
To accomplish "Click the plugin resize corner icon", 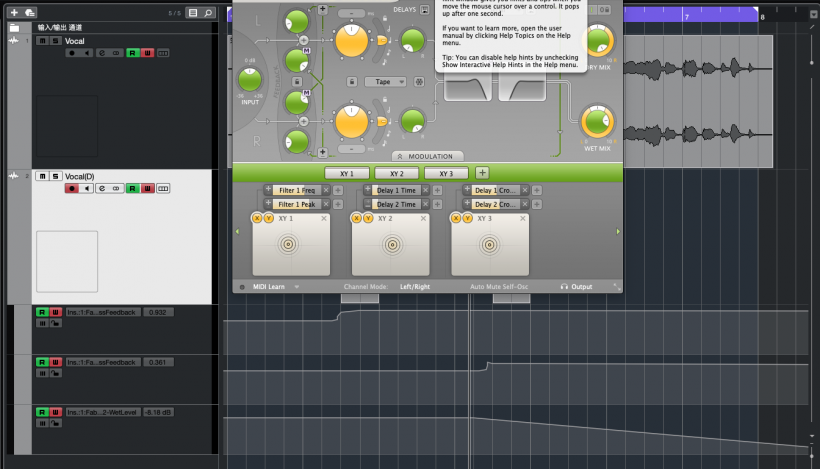I will 617,287.
